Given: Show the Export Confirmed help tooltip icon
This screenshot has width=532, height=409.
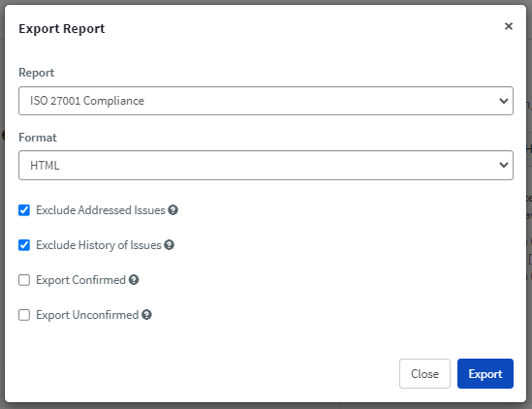Looking at the screenshot, I should click(x=134, y=280).
